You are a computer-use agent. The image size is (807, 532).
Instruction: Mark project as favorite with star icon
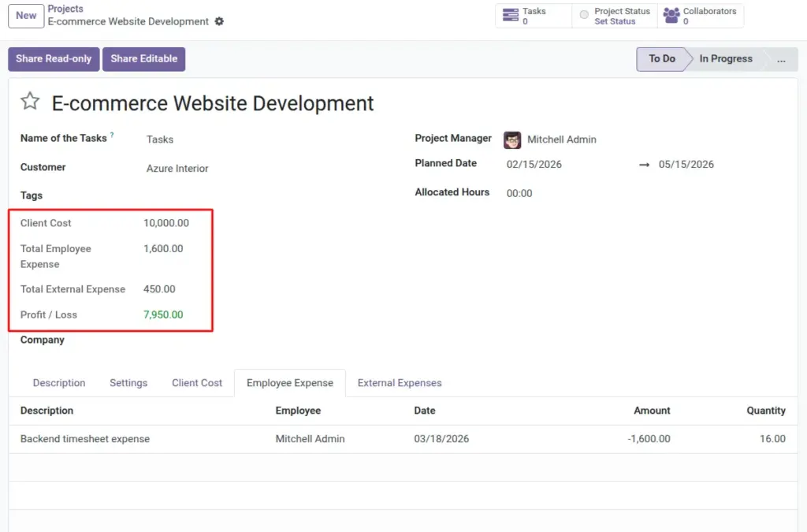[x=30, y=101]
